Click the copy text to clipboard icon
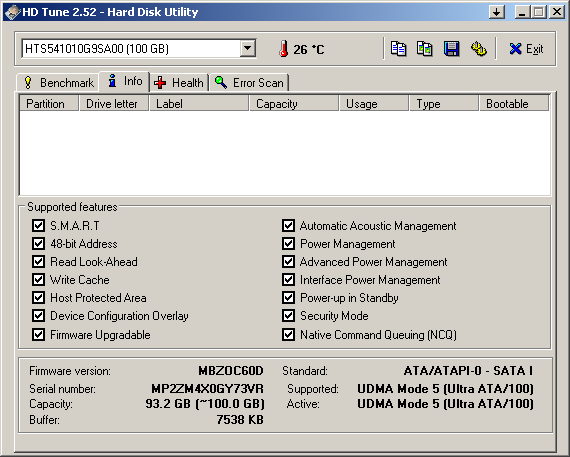 [398, 49]
